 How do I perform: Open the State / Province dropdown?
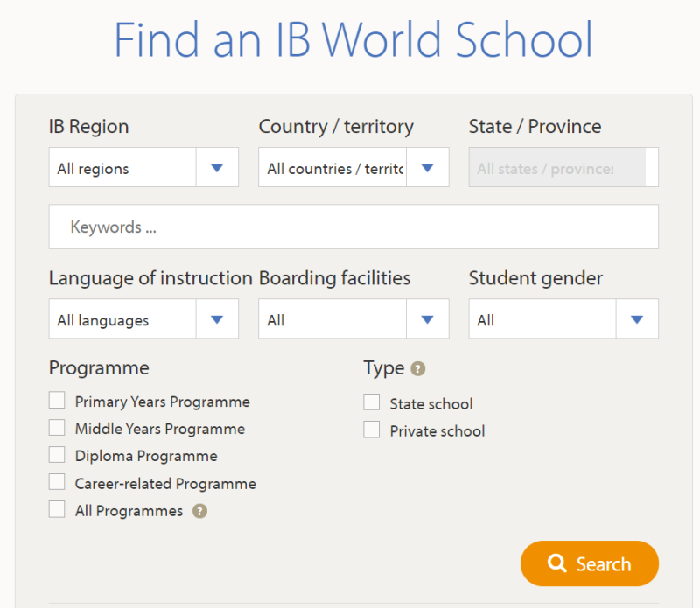tap(563, 167)
